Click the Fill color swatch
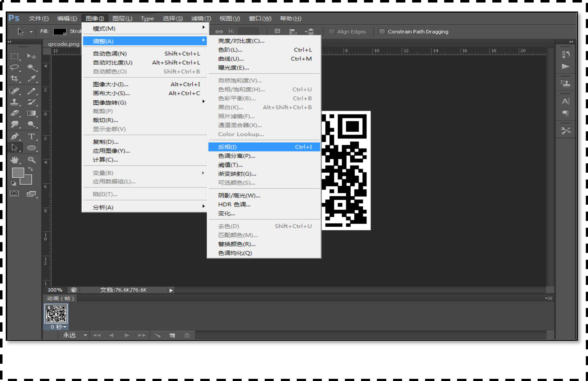The image size is (588, 381). (x=60, y=32)
